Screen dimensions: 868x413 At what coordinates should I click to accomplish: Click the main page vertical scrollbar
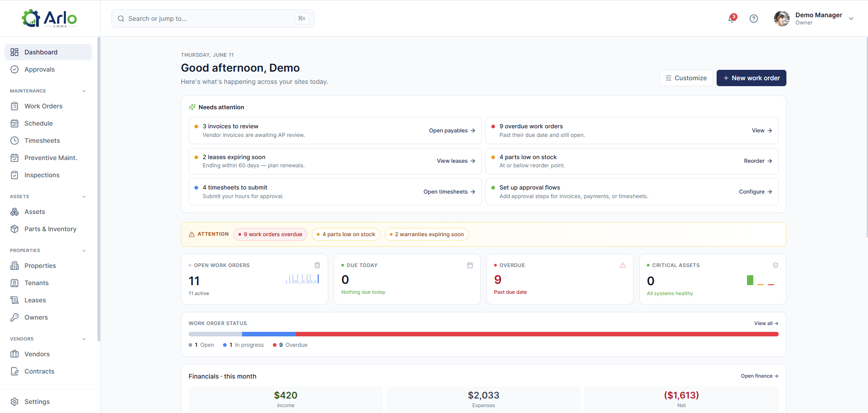tap(867, 136)
